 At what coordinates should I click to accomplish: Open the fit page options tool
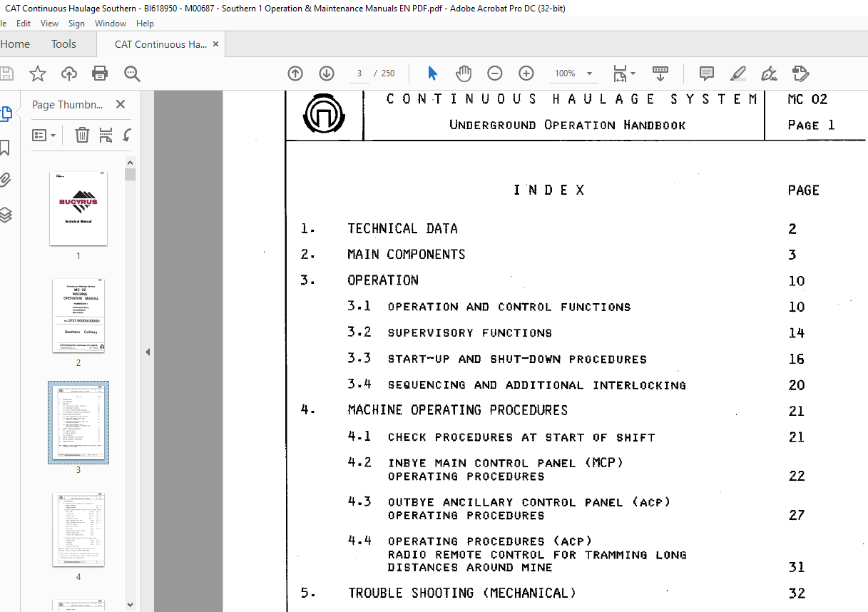tap(623, 73)
